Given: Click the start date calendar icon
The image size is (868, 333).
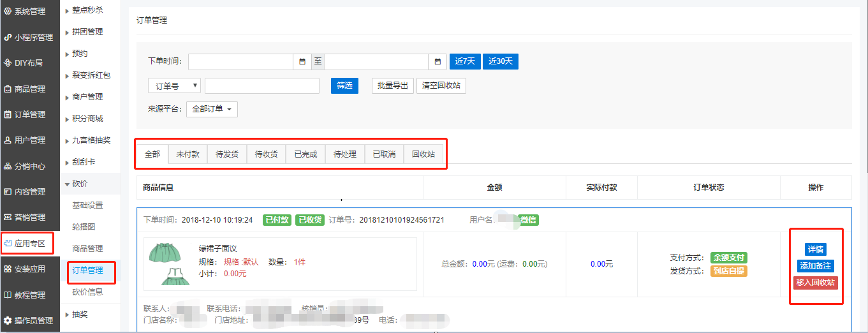Looking at the screenshot, I should (x=302, y=62).
